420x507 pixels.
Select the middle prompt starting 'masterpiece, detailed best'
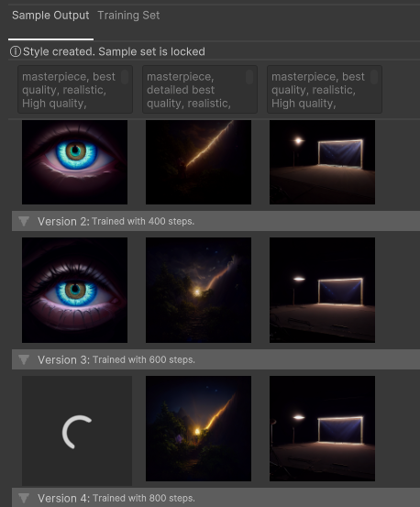pos(200,90)
